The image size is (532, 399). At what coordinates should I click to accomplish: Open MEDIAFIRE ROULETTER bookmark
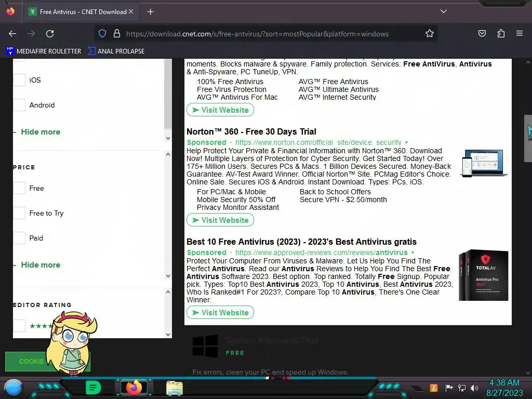click(x=44, y=51)
